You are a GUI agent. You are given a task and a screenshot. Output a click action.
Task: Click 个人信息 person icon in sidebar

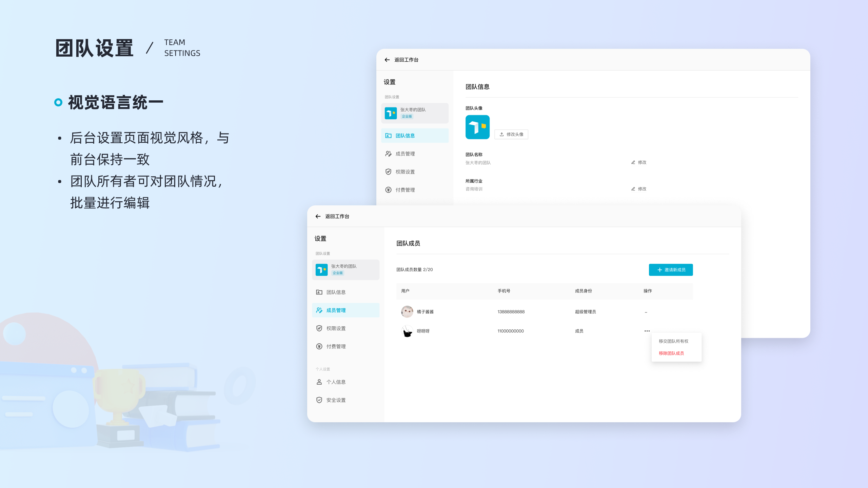(319, 382)
